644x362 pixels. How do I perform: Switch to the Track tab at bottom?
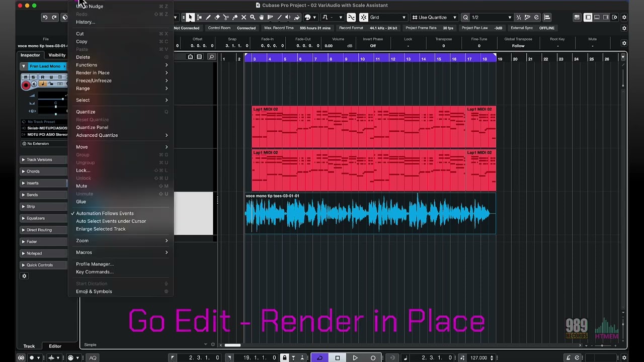(x=29, y=346)
